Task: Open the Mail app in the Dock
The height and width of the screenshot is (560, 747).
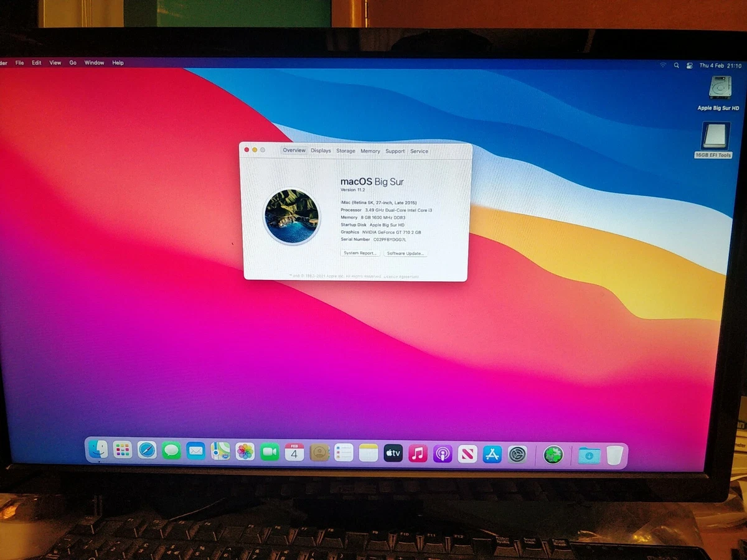Action: pos(195,450)
